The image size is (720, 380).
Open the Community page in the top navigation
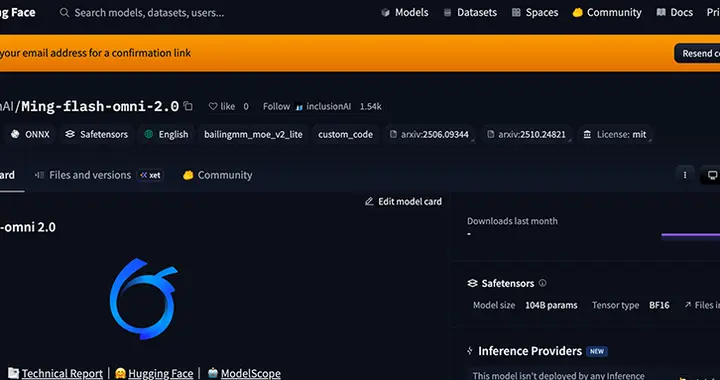607,13
